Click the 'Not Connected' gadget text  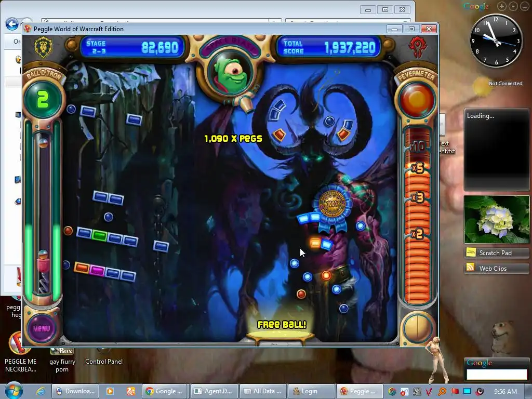[506, 84]
